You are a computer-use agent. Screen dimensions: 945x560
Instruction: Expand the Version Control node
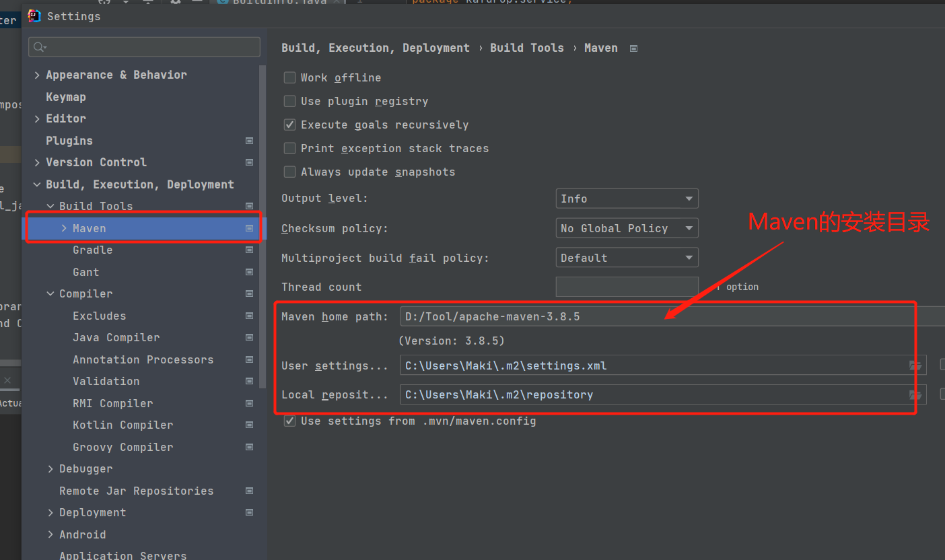pos(37,162)
